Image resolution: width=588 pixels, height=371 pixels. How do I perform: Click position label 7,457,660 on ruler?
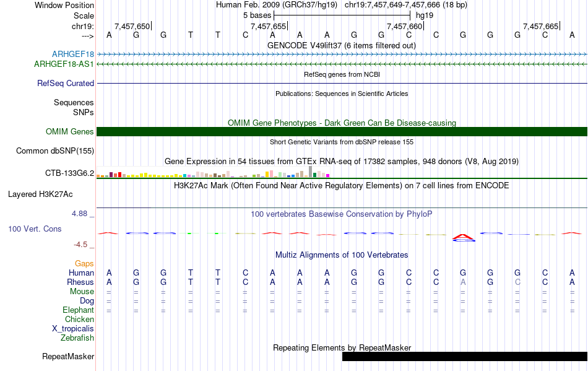pos(405,26)
